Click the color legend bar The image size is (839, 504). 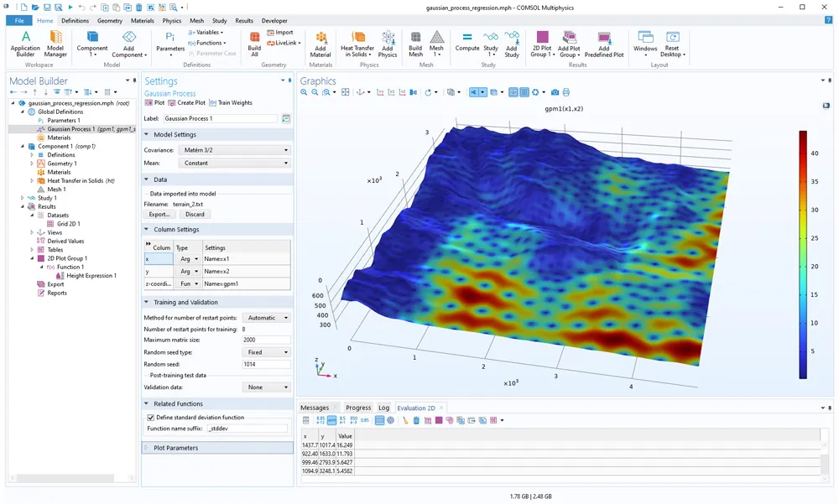point(802,254)
